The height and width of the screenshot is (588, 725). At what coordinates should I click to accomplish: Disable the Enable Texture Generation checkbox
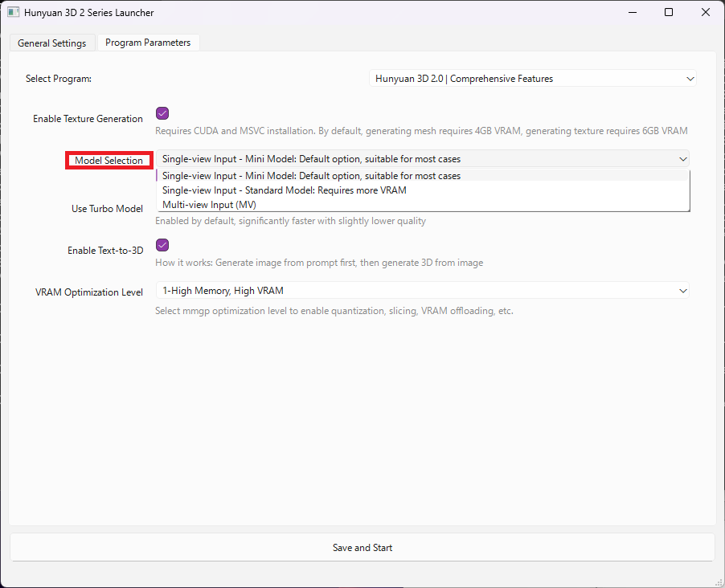coord(162,113)
